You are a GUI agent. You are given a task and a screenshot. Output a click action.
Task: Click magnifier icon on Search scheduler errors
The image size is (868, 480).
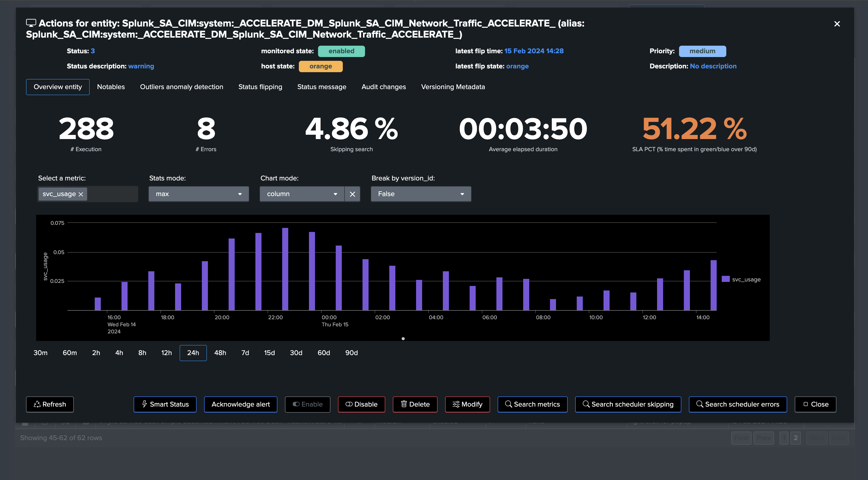(x=700, y=404)
